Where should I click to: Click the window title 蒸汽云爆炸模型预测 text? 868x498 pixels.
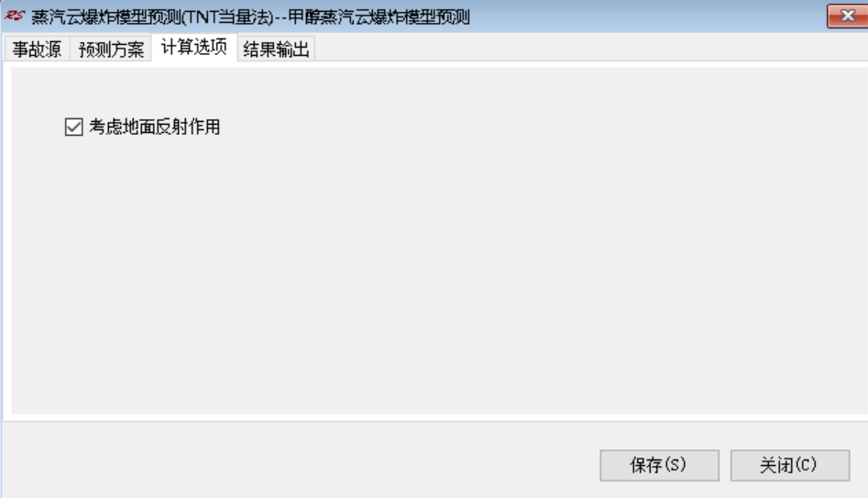click(106, 17)
